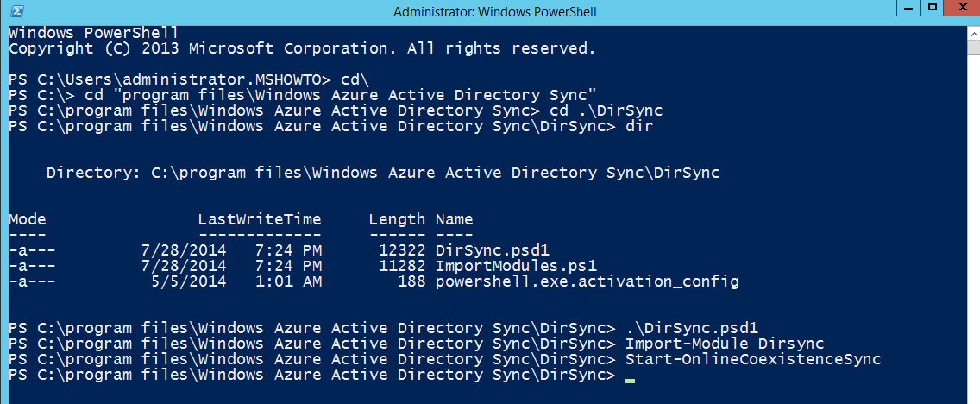
Task: Click the 'Length' column header
Action: (397, 219)
